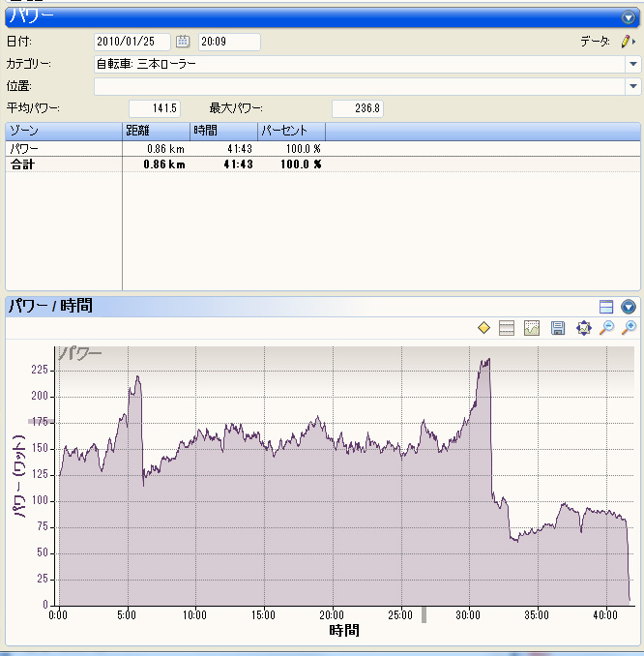This screenshot has height=656, width=644.
Task: Click the fit-to-window chart icon
Action: click(x=584, y=328)
